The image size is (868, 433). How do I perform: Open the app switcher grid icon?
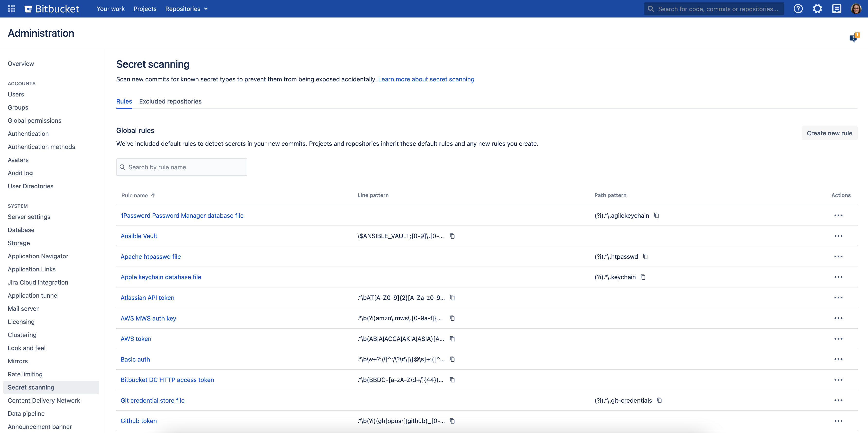[11, 9]
